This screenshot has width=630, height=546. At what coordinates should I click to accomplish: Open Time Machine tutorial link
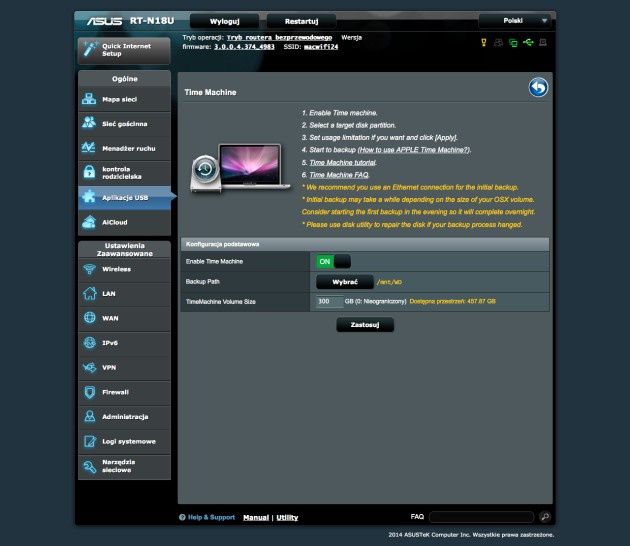pyautogui.click(x=343, y=162)
